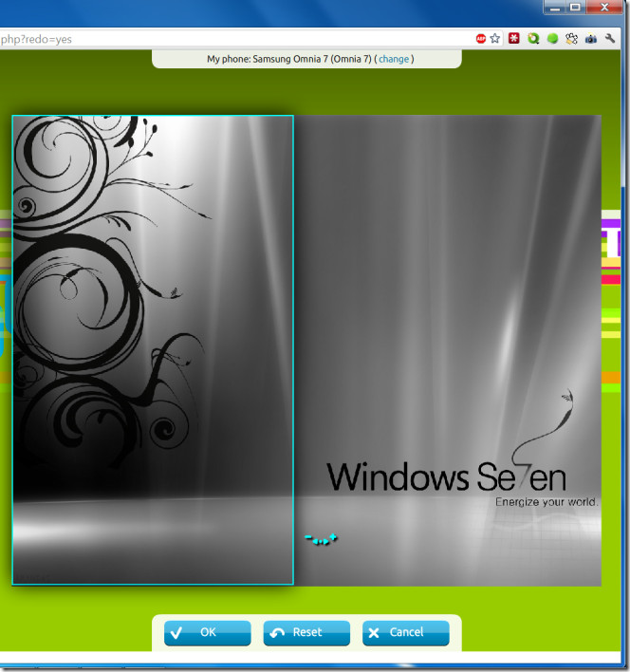Maximize the browser window
630x672 pixels.
pos(575,8)
